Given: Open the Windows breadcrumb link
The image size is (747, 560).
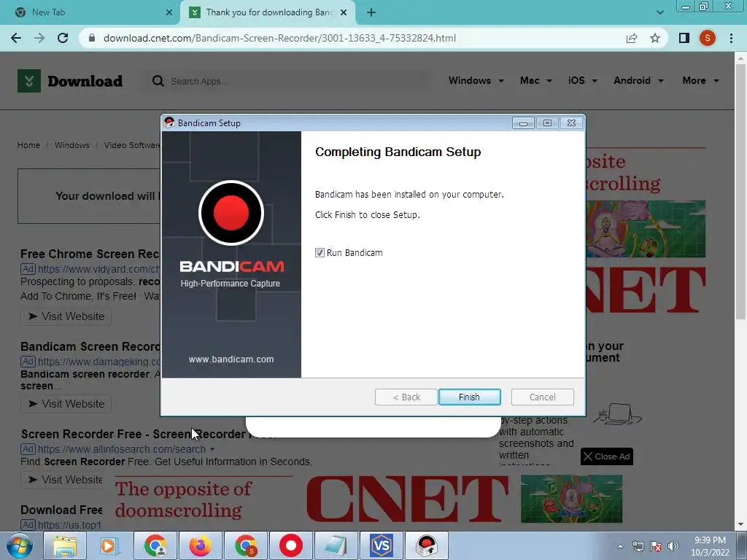Looking at the screenshot, I should coord(72,145).
